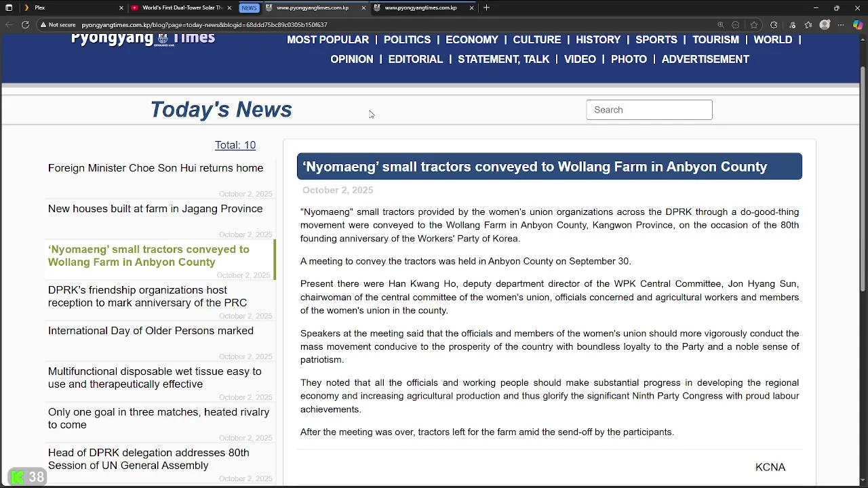The width and height of the screenshot is (868, 488).
Task: Click the article date October 2, 2025
Action: pyautogui.click(x=338, y=190)
